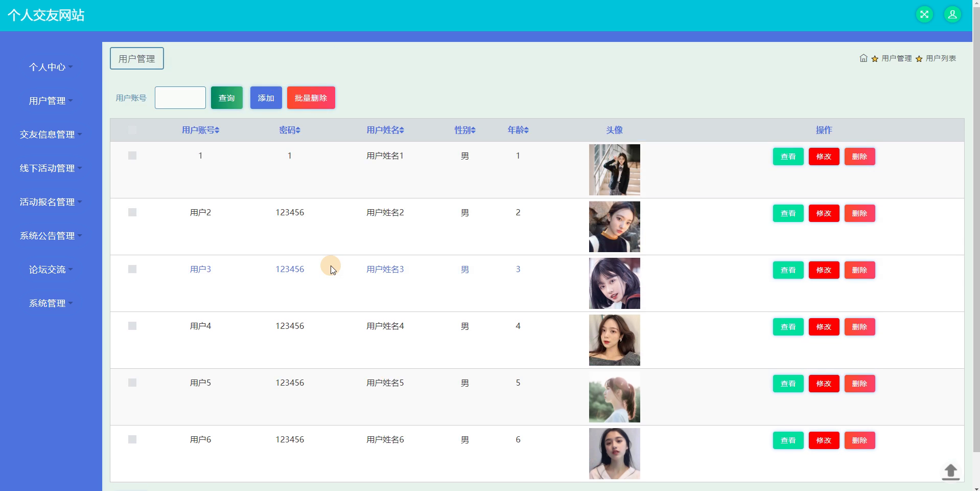Sort by 密码 column arrows
This screenshot has width=980, height=491.
click(298, 130)
